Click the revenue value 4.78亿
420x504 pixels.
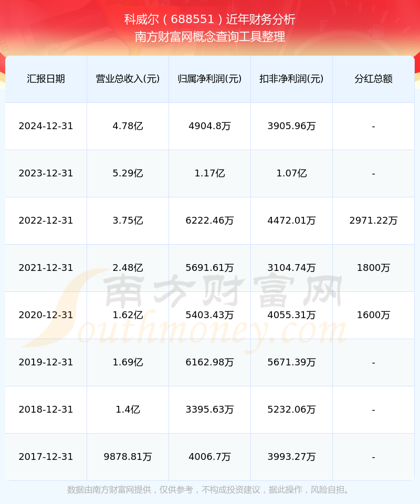128,126
